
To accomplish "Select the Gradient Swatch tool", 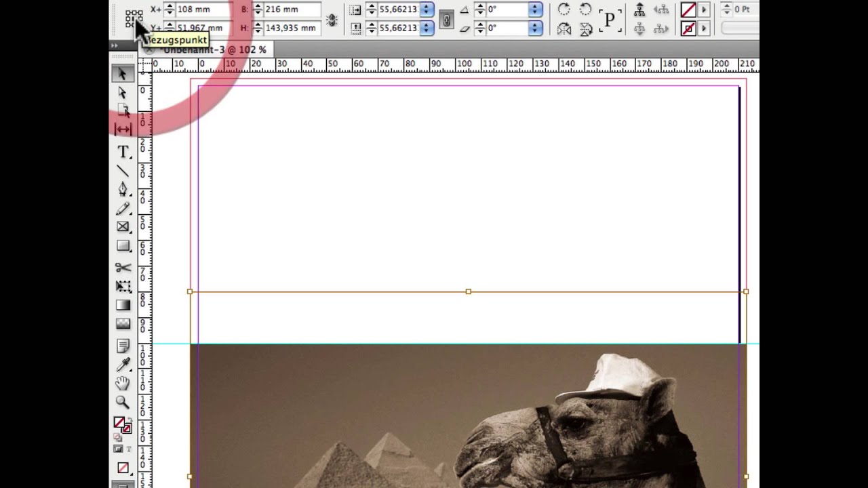I will (x=123, y=306).
